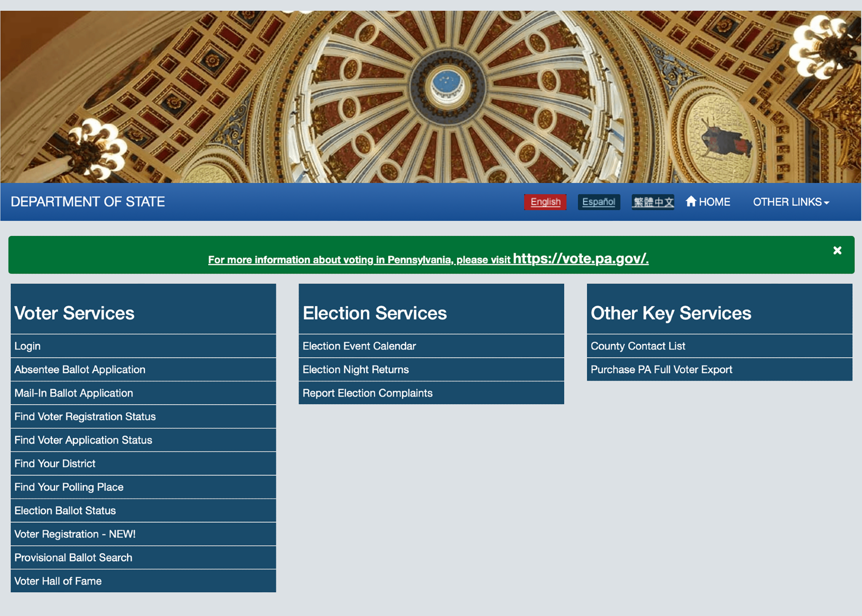Go to Find Voter Registration Status

85,417
